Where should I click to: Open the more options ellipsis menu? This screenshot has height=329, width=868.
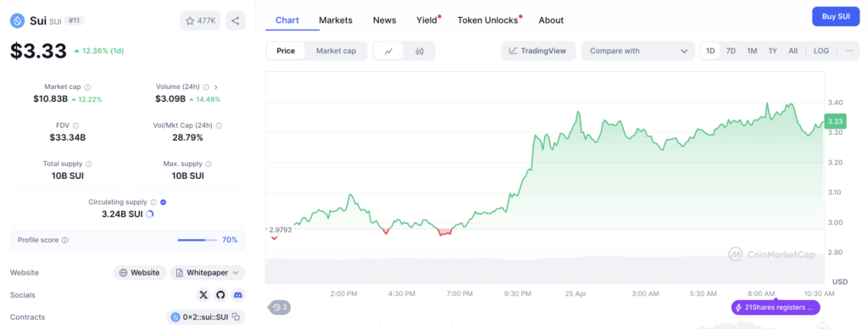tap(849, 51)
